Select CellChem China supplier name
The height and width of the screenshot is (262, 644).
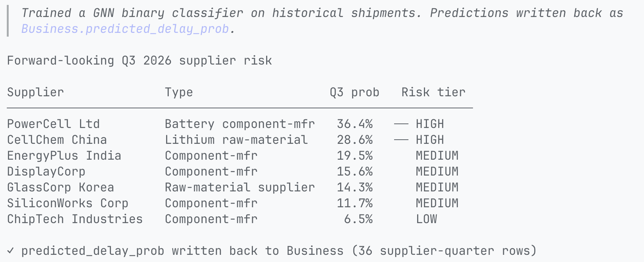pyautogui.click(x=57, y=140)
